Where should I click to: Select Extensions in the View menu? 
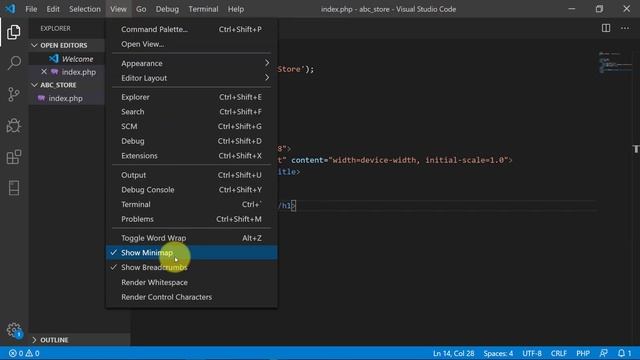pyautogui.click(x=191, y=156)
